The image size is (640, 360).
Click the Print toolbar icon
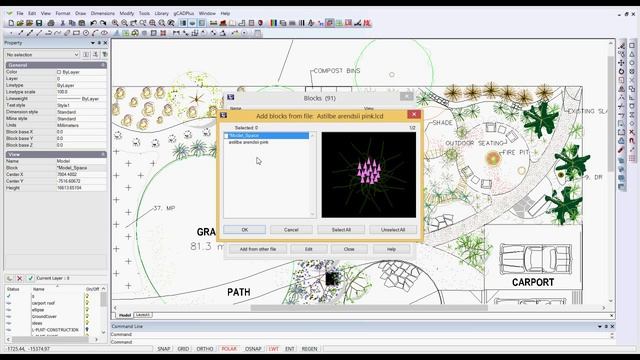51,23
